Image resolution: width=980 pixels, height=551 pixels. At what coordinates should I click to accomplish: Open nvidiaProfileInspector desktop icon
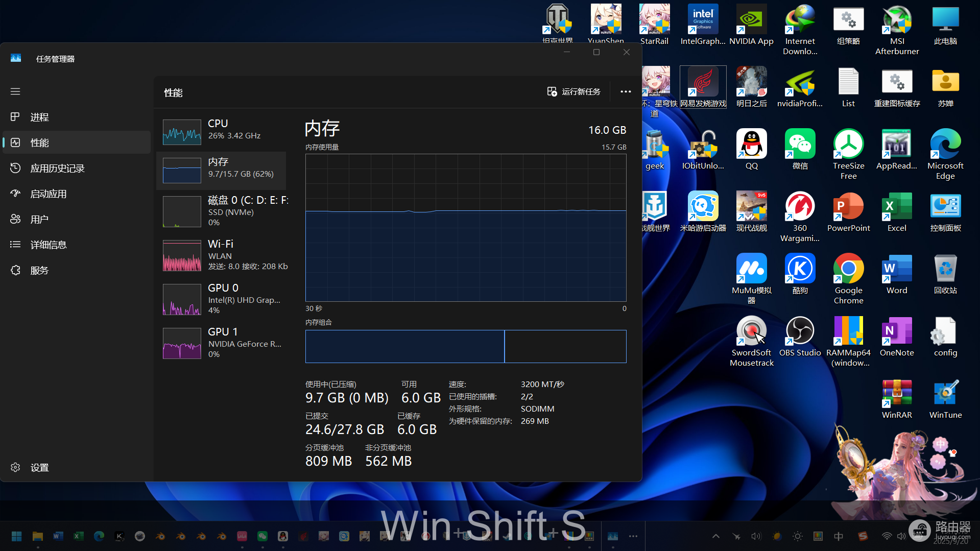click(x=800, y=87)
